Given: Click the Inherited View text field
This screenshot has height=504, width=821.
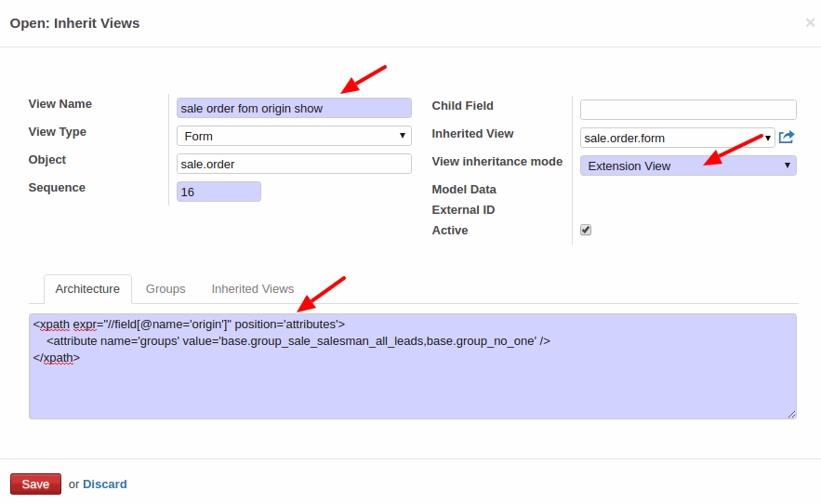Looking at the screenshot, I should (x=670, y=138).
